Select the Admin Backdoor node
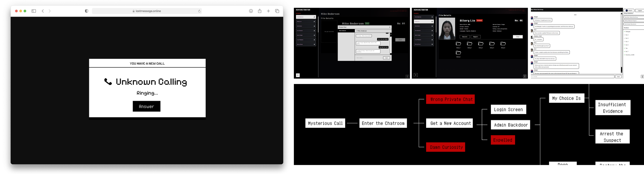This screenshot has width=644, height=174. click(x=510, y=125)
